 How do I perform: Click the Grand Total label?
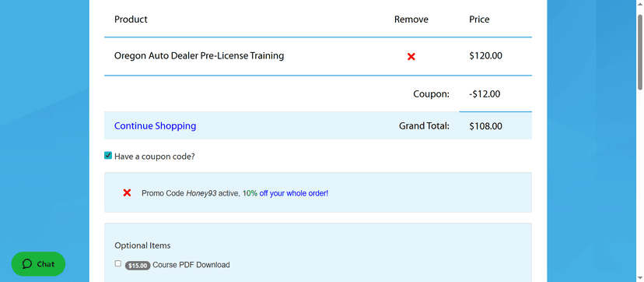pos(424,125)
